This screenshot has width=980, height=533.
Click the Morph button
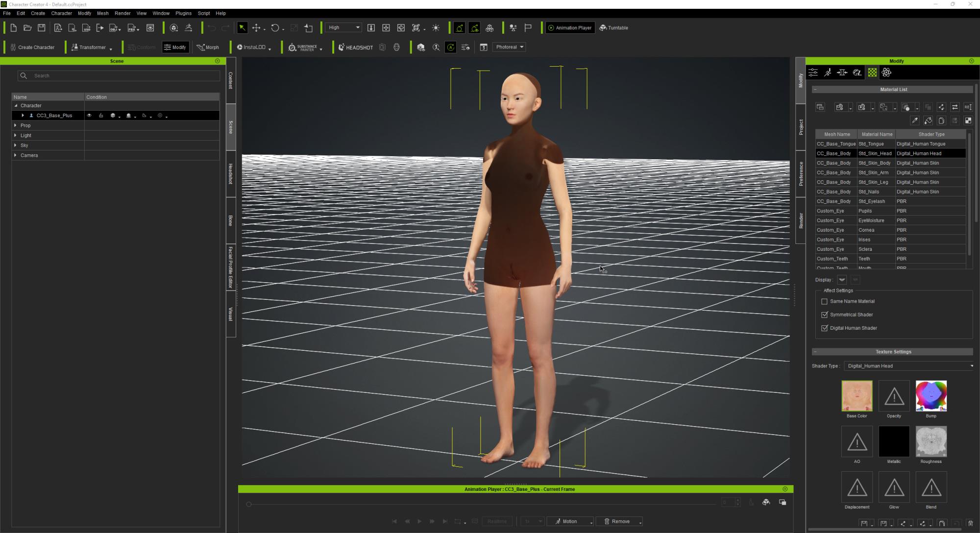[x=208, y=48]
